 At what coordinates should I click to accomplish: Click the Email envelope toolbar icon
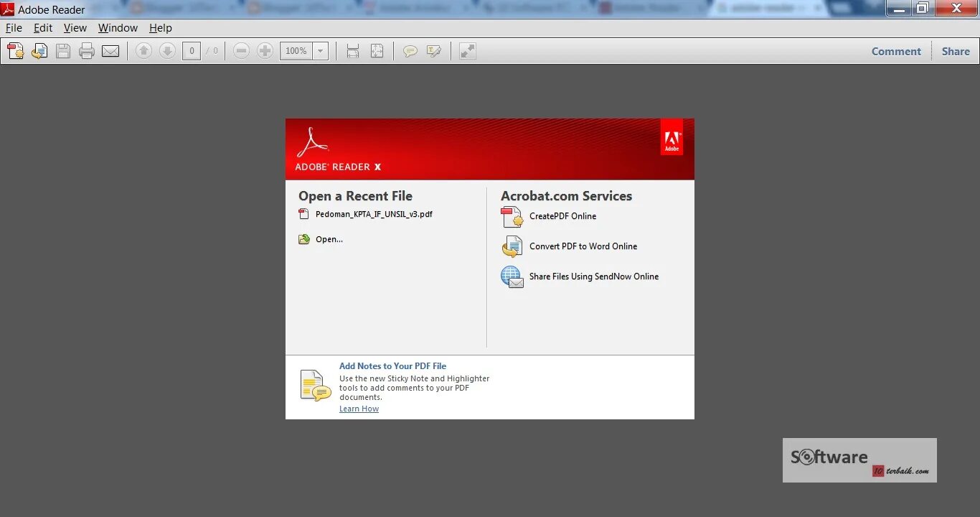(110, 51)
